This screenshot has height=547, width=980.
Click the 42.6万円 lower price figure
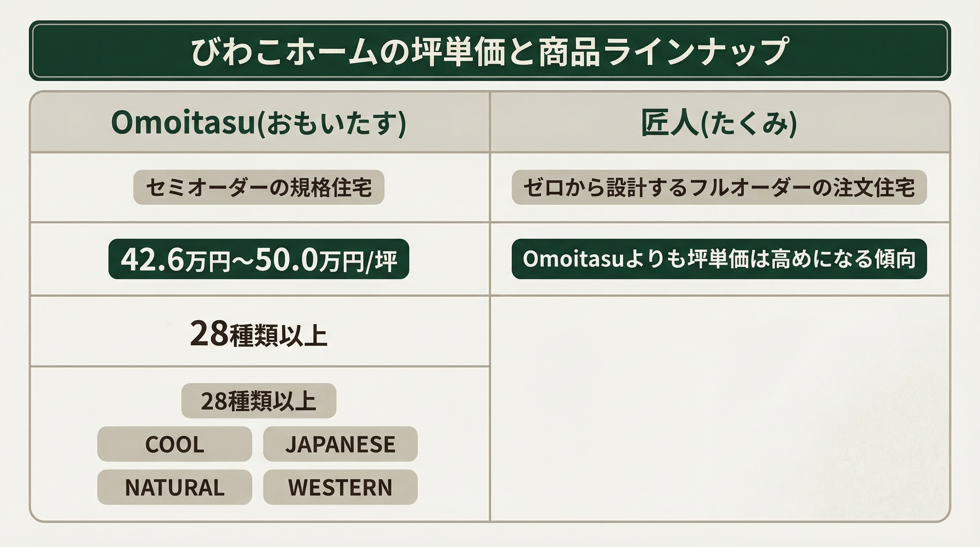tap(175, 260)
